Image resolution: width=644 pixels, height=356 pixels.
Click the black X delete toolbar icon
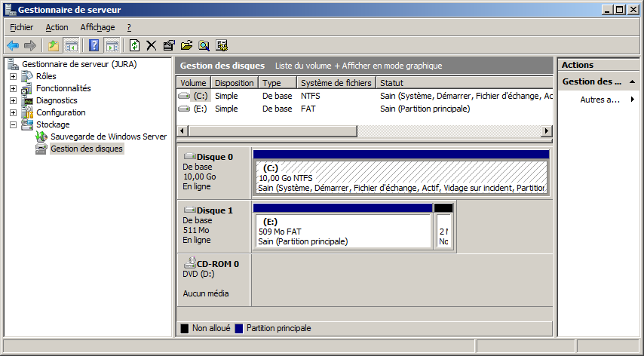(x=152, y=45)
